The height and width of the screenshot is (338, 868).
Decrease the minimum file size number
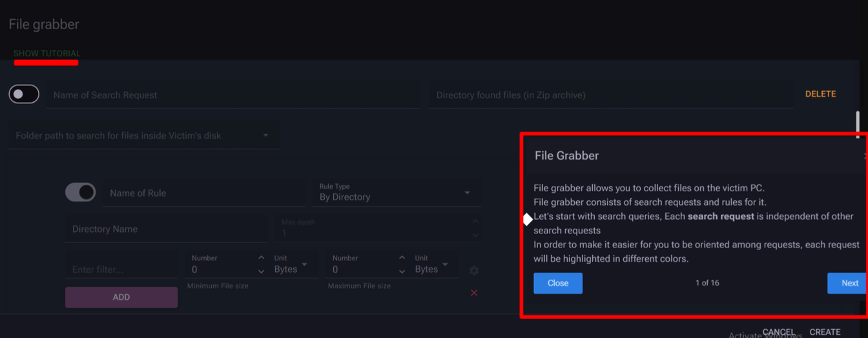pyautogui.click(x=261, y=271)
